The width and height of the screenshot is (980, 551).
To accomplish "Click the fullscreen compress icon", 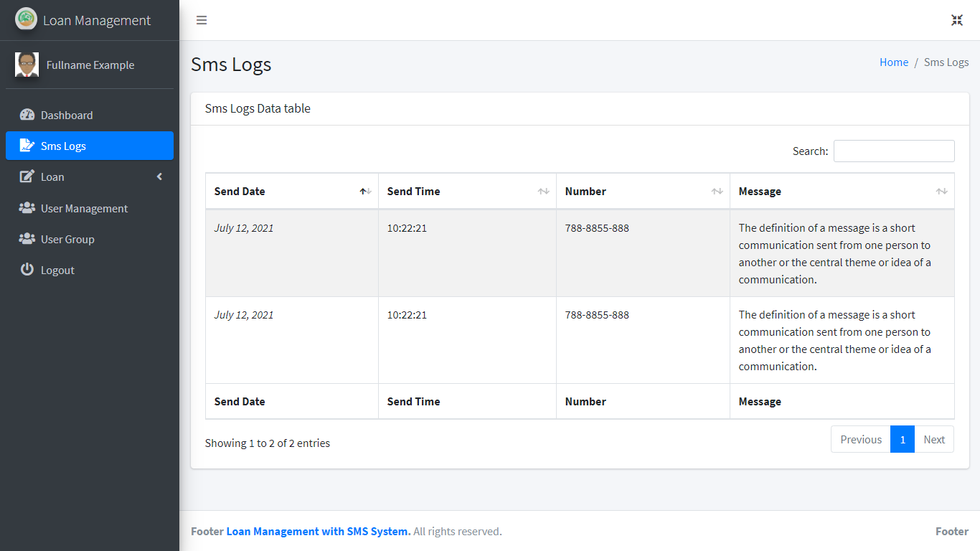I will click(x=957, y=20).
